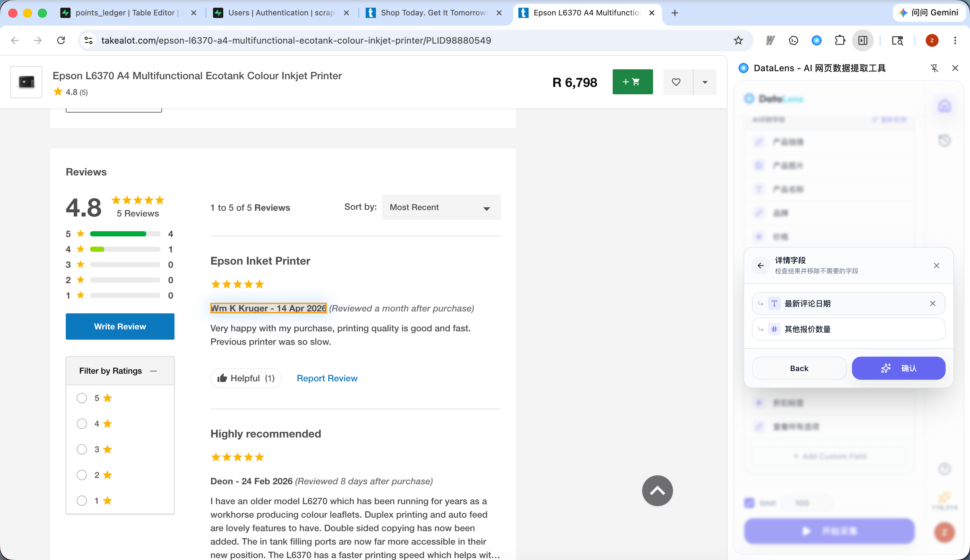970x560 pixels.
Task: Close the 详情字段 dialog
Action: tap(937, 265)
